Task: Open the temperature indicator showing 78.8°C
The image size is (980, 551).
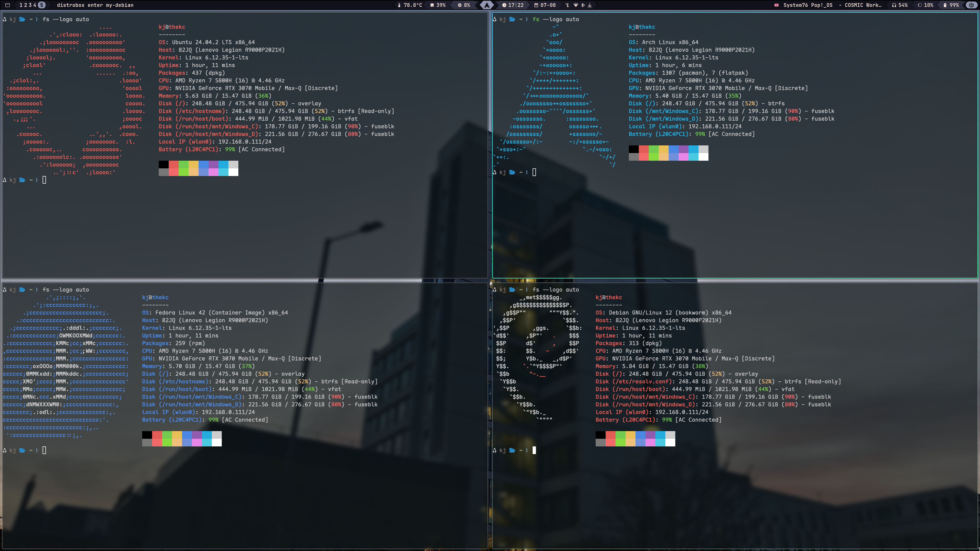Action: [410, 5]
